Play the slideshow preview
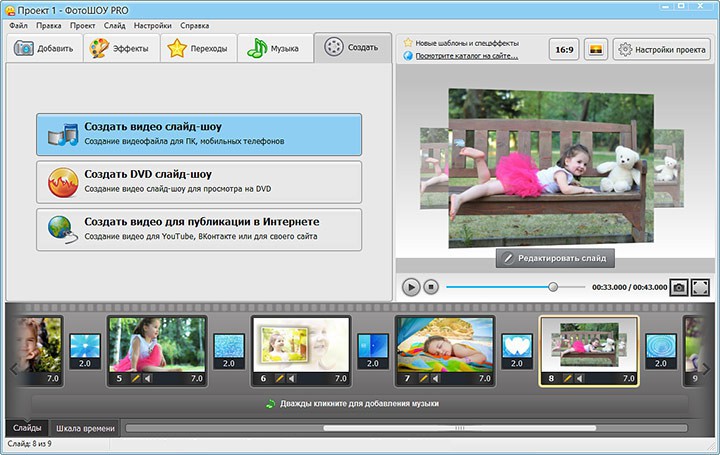720x455 pixels. [x=411, y=287]
